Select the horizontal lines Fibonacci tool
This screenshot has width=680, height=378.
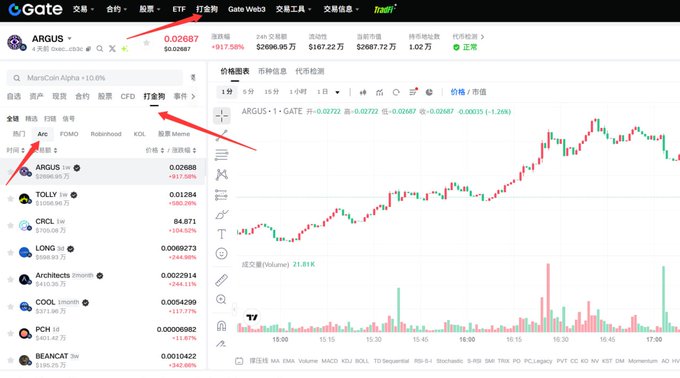(x=222, y=155)
